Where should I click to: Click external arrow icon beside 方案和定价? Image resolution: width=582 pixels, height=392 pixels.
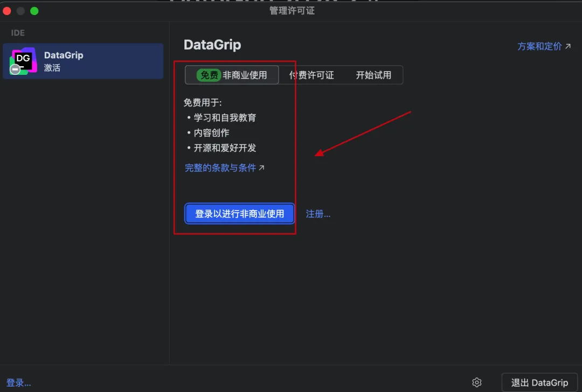tap(567, 46)
